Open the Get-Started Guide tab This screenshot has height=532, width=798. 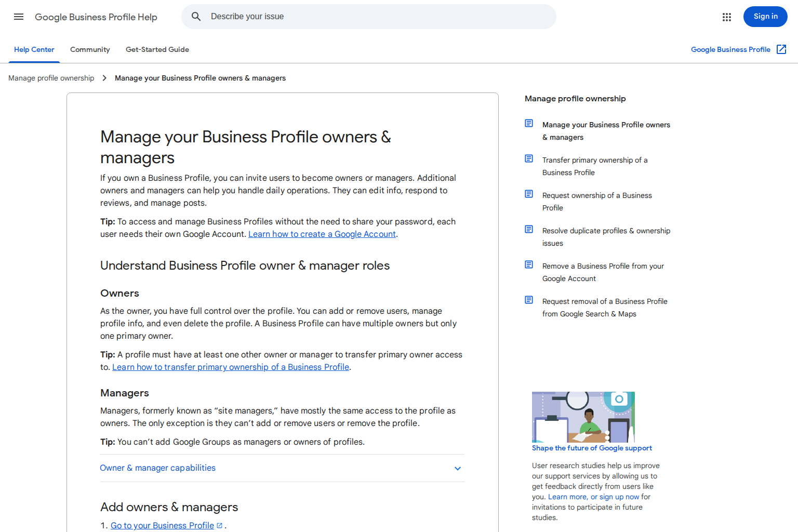click(x=157, y=49)
